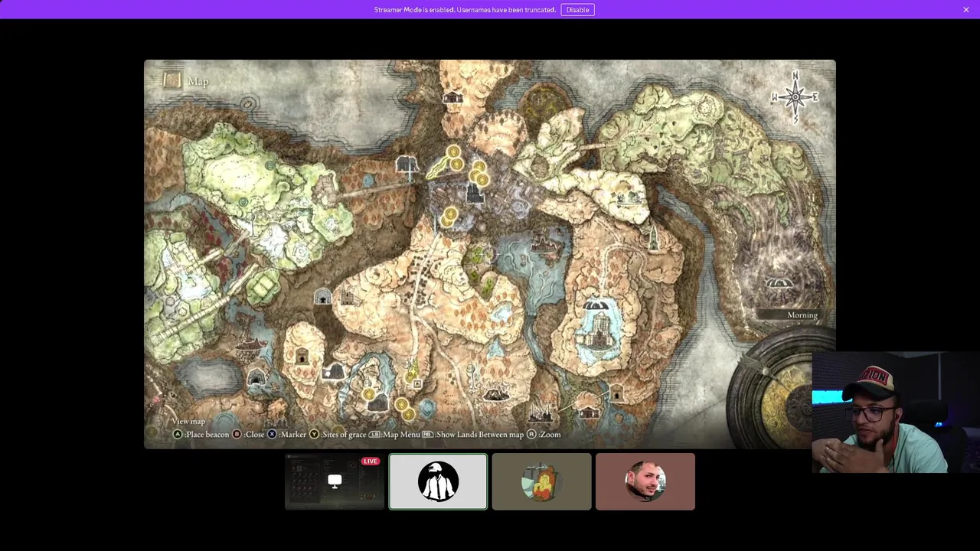Click the View map caption
Viewport: 980px width, 551px height.
188,422
